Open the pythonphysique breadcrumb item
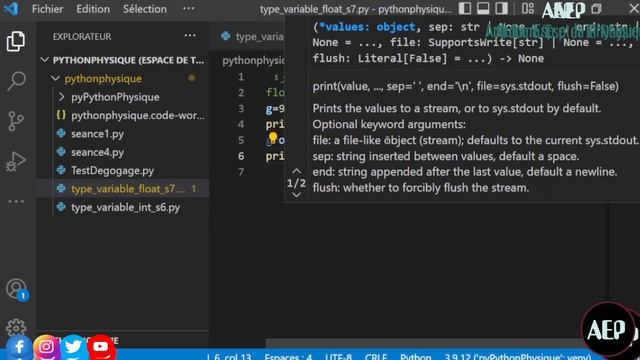640x360 pixels. pyautogui.click(x=253, y=61)
